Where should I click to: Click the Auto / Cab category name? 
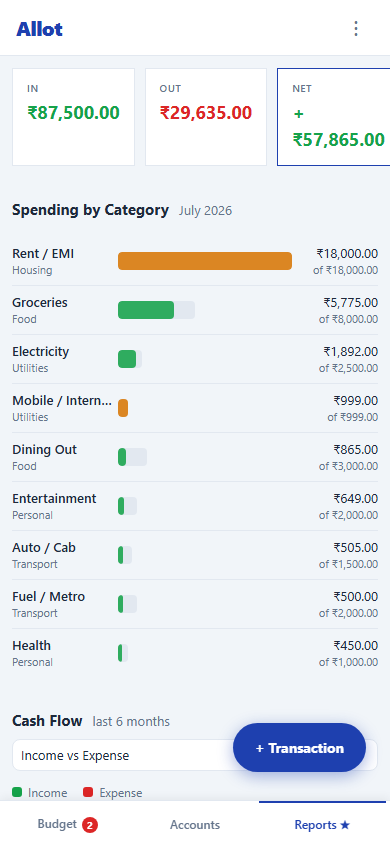tap(44, 547)
